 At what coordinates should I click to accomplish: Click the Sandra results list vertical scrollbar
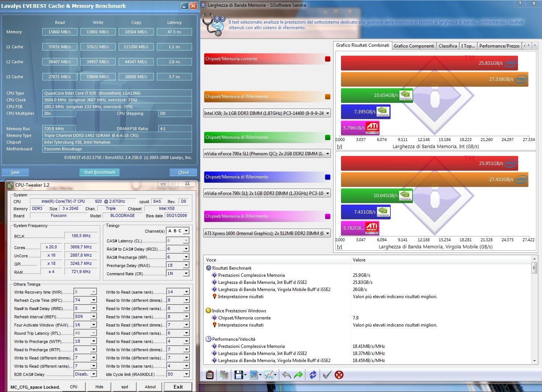coord(534,310)
